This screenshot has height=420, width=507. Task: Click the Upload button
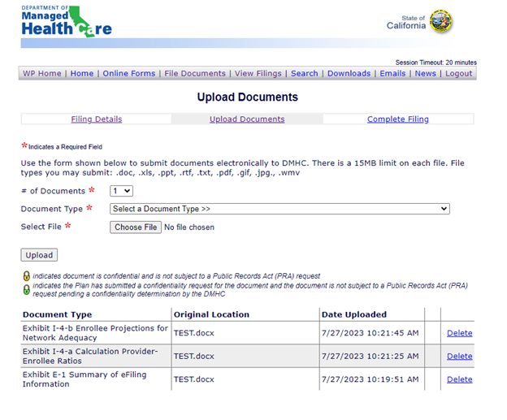tap(39, 255)
